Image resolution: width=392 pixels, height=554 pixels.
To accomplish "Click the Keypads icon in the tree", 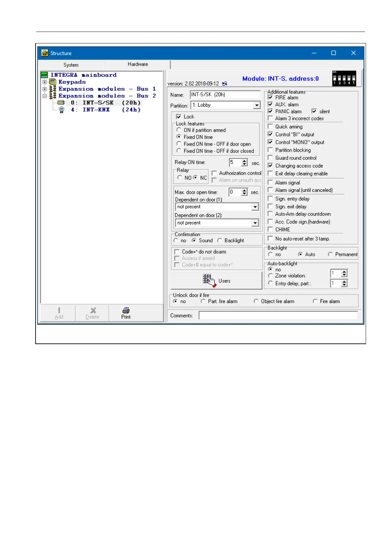I will coord(53,82).
